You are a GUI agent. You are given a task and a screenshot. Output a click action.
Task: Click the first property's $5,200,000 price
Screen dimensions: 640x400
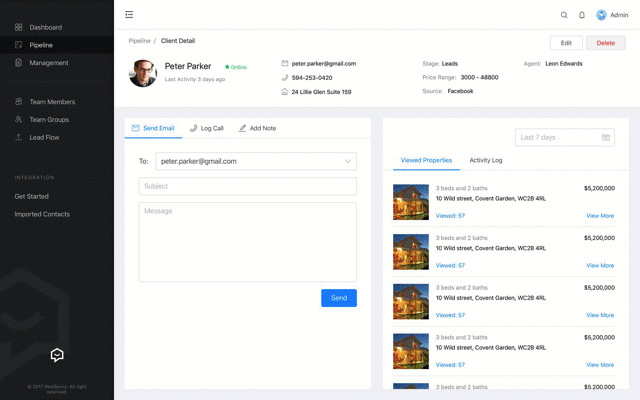(x=599, y=188)
